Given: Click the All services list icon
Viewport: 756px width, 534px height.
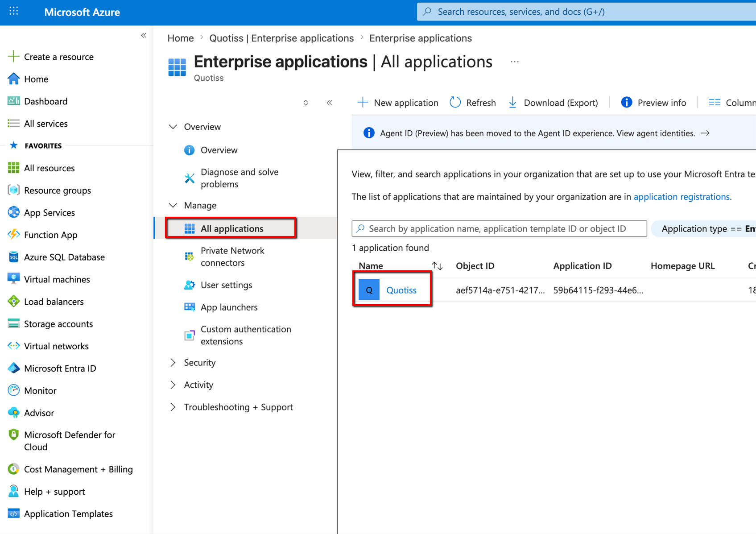Looking at the screenshot, I should [x=14, y=124].
